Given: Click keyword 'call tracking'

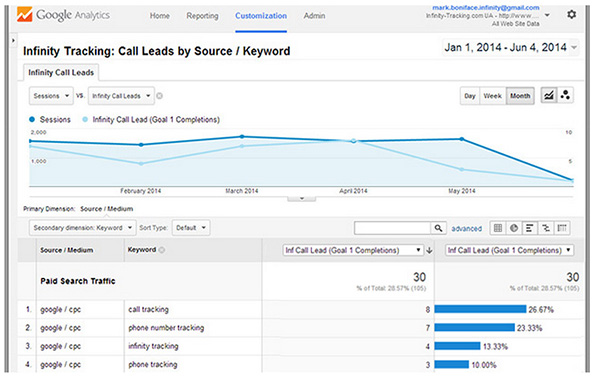Looking at the screenshot, I should [x=148, y=309].
